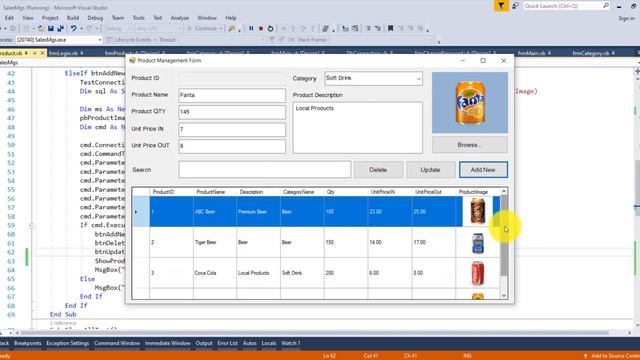Open the Debug menu
640x360 pixels.
(x=95, y=18)
